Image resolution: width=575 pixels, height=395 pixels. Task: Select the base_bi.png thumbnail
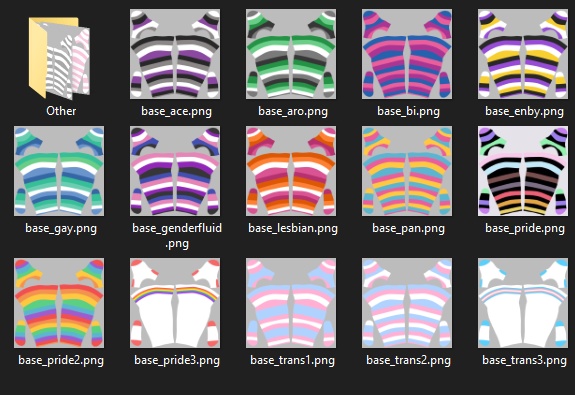click(407, 54)
